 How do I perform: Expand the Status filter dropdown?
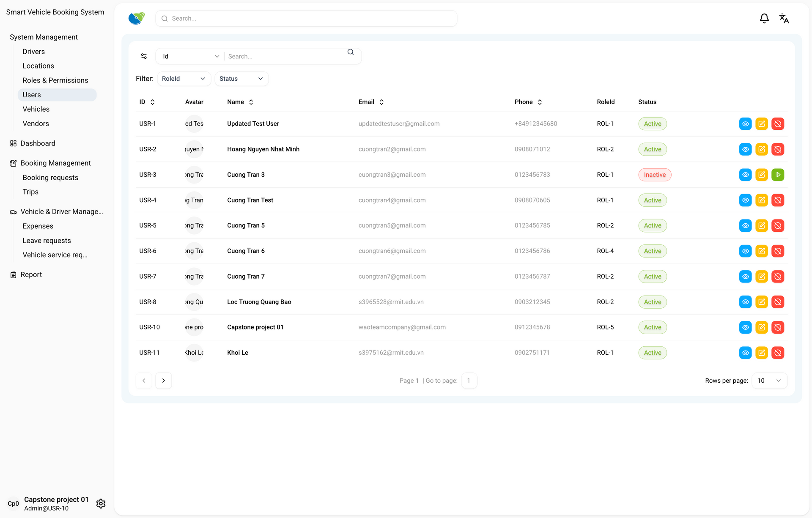pos(241,79)
